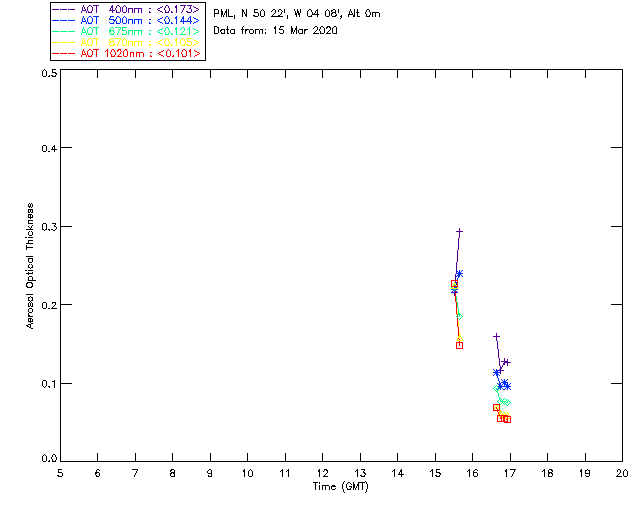Screen dimensions: 640x512
Task: Click the 0.3 y-axis tick label
Action: [49, 227]
